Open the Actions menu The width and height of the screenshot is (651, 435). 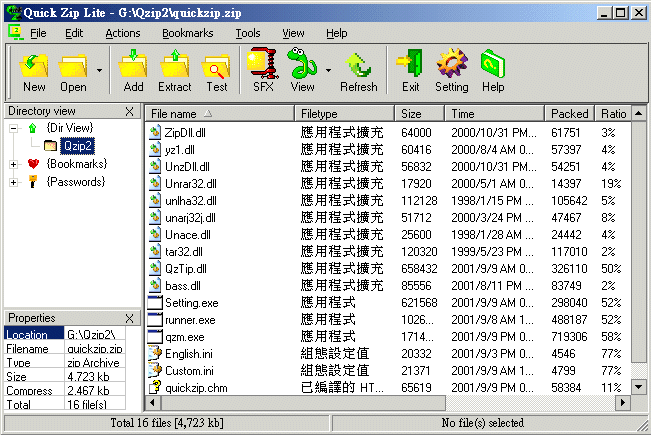point(122,33)
